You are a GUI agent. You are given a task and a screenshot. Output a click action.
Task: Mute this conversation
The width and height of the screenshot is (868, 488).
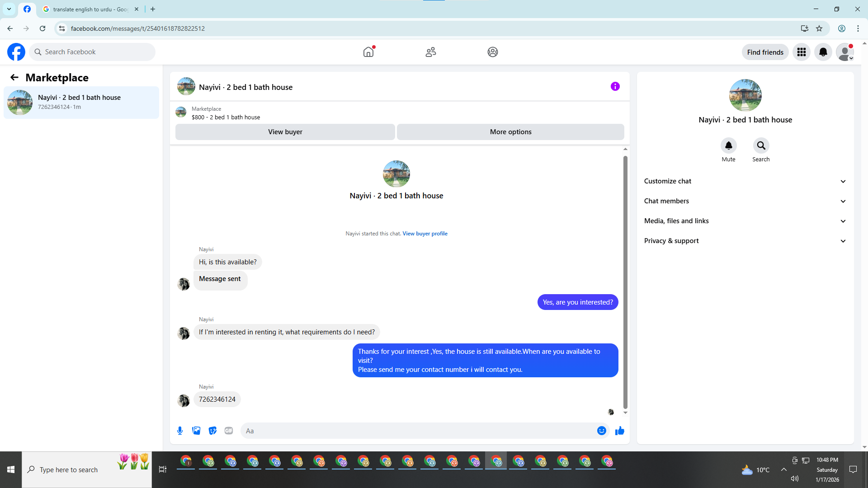tap(728, 145)
